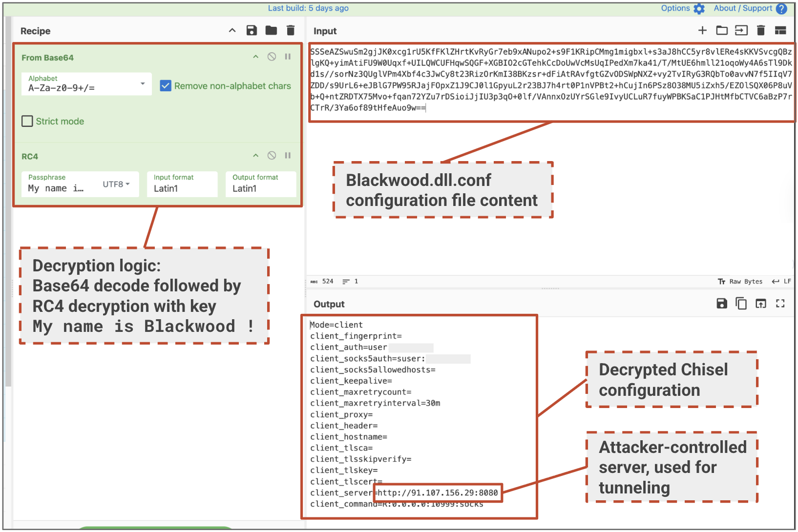Enable Strict mode checkbox

(27, 121)
